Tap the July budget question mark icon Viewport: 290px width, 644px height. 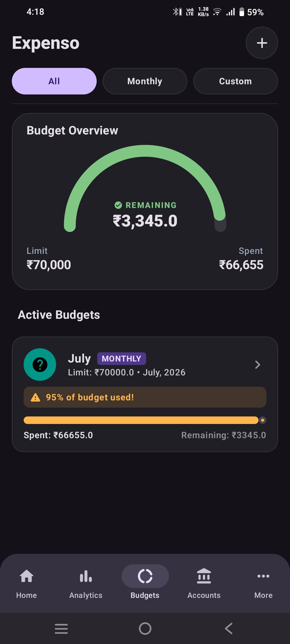pos(40,364)
